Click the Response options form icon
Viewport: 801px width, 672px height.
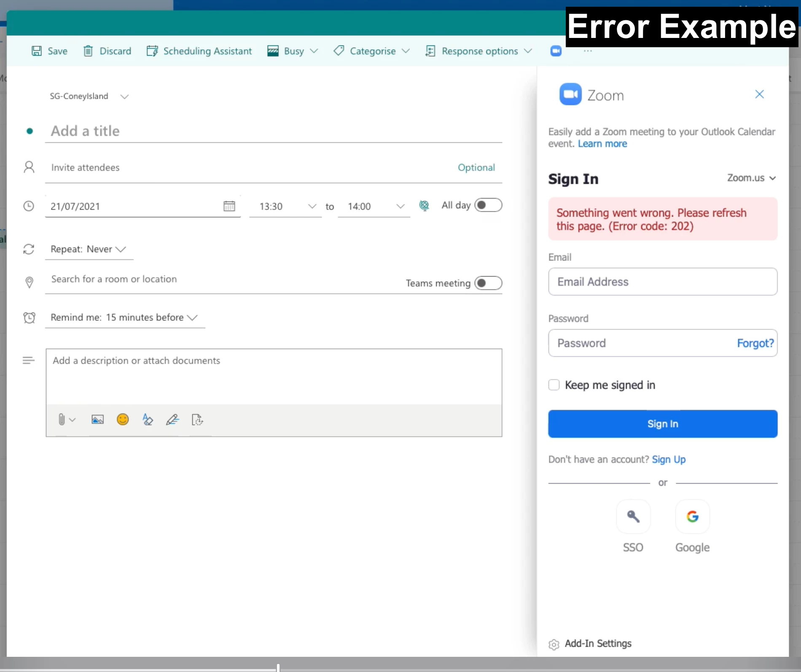430,51
